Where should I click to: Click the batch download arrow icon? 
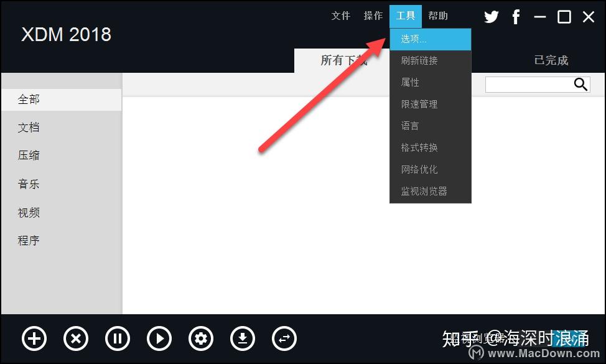click(x=242, y=338)
